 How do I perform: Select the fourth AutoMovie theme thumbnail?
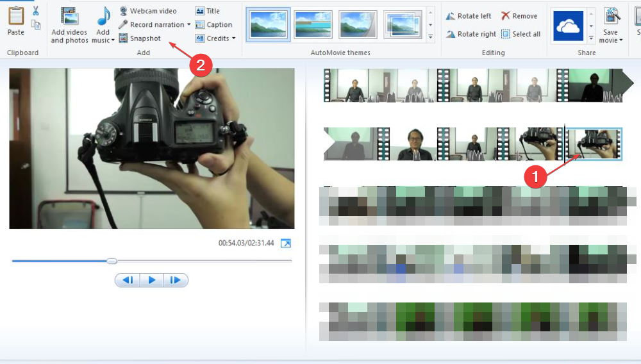tap(403, 24)
